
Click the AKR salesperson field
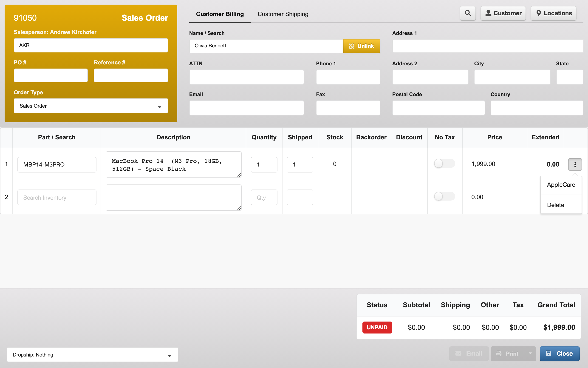pos(91,45)
